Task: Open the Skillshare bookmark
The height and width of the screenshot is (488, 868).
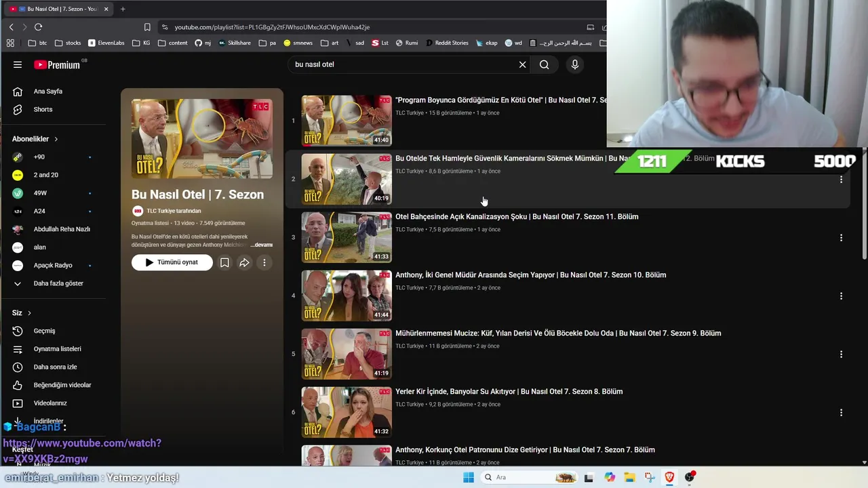Action: pos(235,43)
